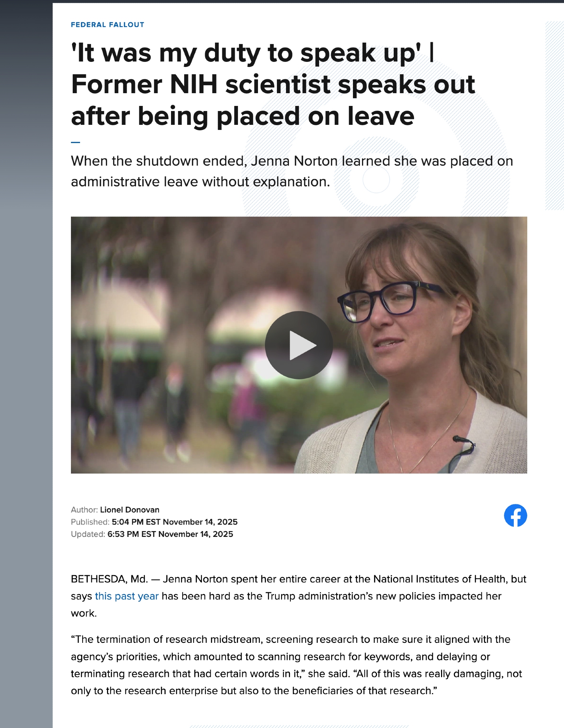Image resolution: width=564 pixels, height=728 pixels.
Task: Follow the "this past year" hyperlink
Action: pos(127,596)
